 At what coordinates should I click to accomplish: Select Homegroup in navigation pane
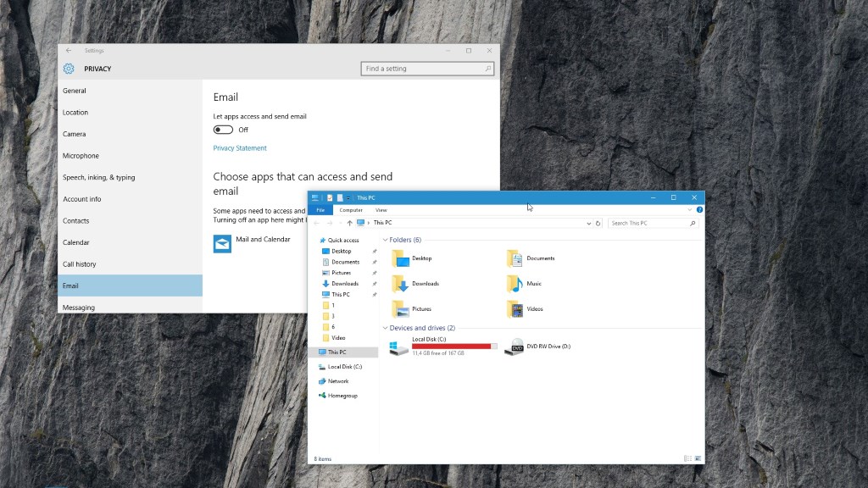pyautogui.click(x=343, y=396)
